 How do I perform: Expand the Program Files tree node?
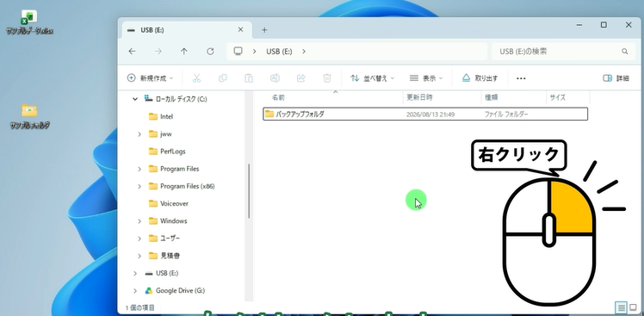139,169
